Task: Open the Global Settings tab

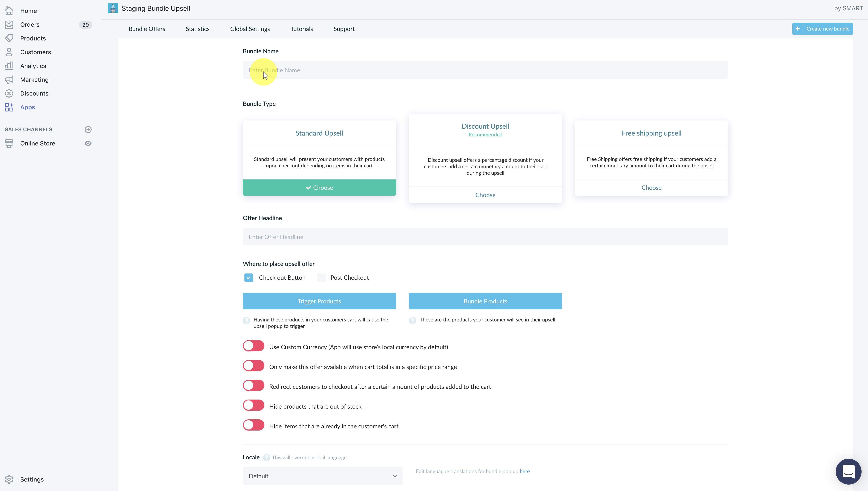Action: click(x=250, y=29)
